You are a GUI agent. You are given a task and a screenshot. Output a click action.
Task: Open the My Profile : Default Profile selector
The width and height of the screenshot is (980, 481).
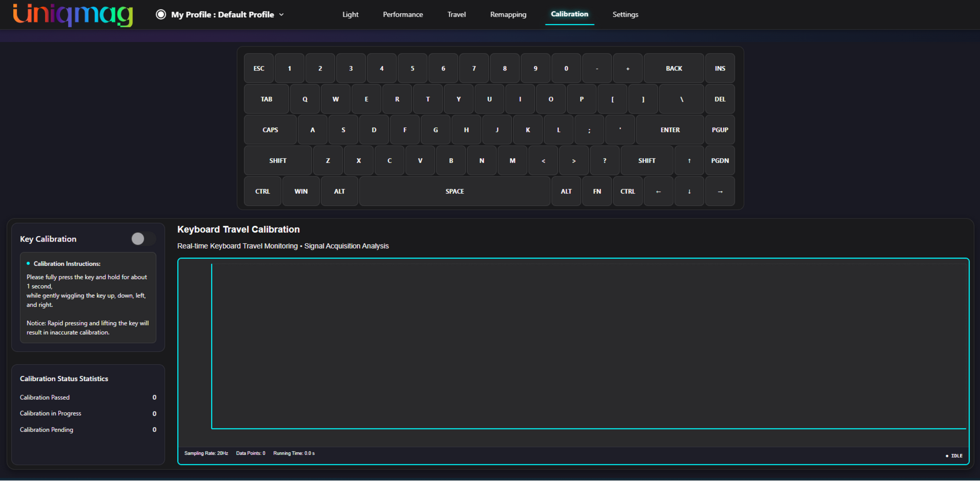(220, 15)
